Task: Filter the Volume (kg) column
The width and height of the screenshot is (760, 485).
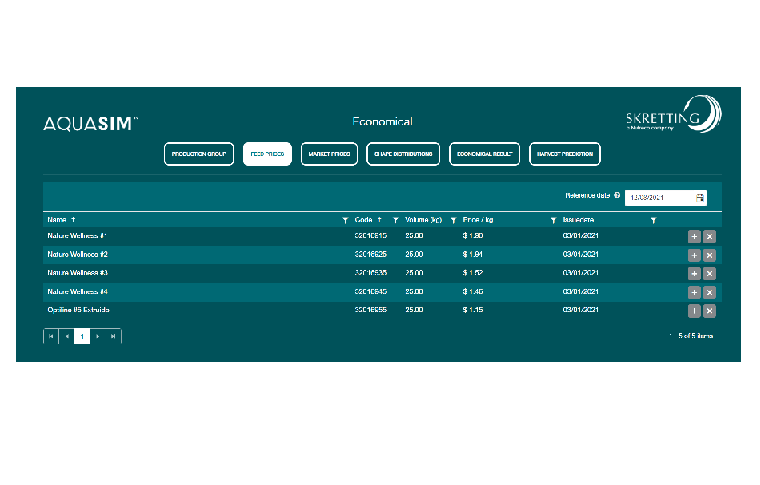Action: pyautogui.click(x=453, y=219)
